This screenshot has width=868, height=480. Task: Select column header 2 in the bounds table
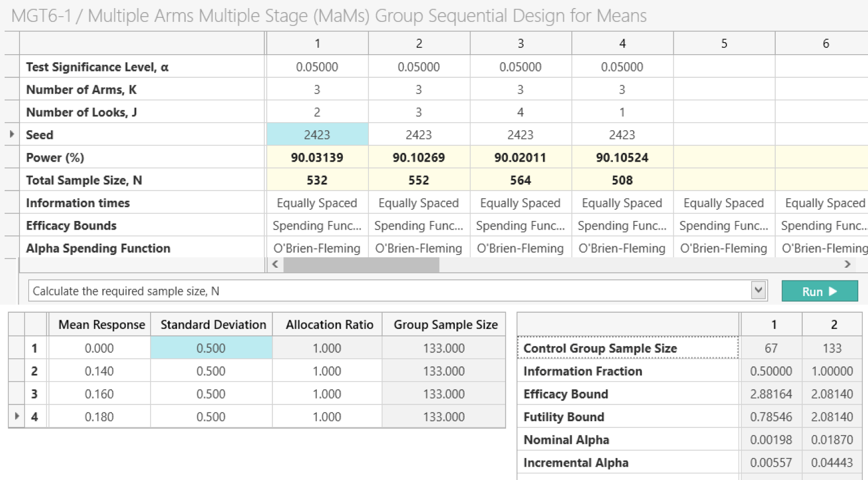(833, 324)
